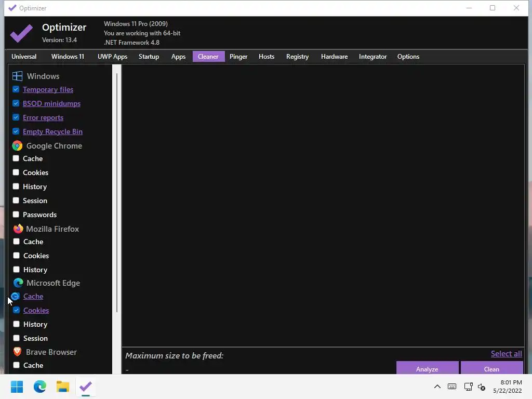Uncheck BSOD minidumps checkbox
The image size is (532, 399).
16,103
